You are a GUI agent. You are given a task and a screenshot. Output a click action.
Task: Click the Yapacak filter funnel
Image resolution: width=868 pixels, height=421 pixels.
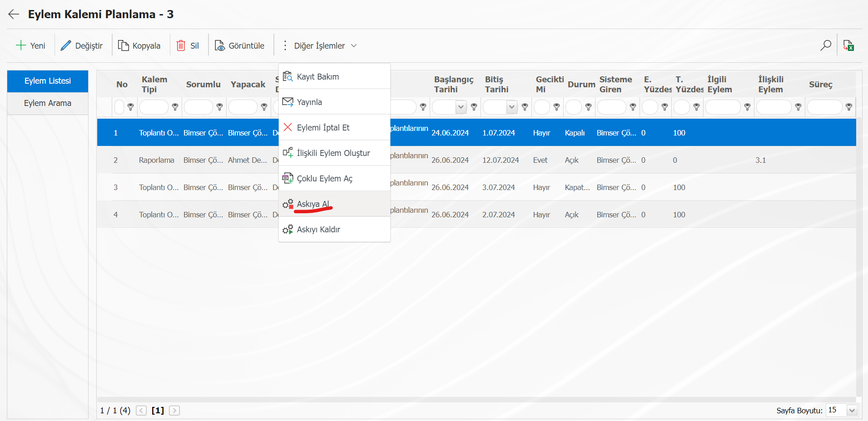coord(264,107)
